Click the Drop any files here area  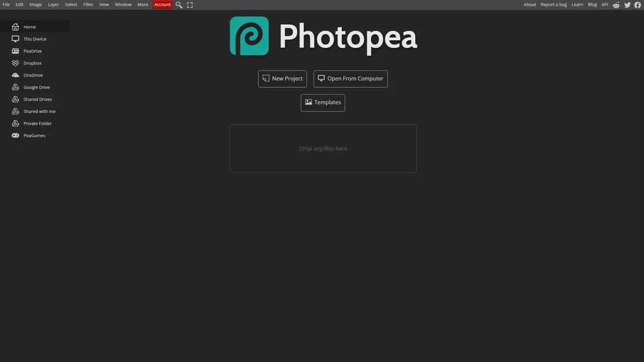click(323, 149)
